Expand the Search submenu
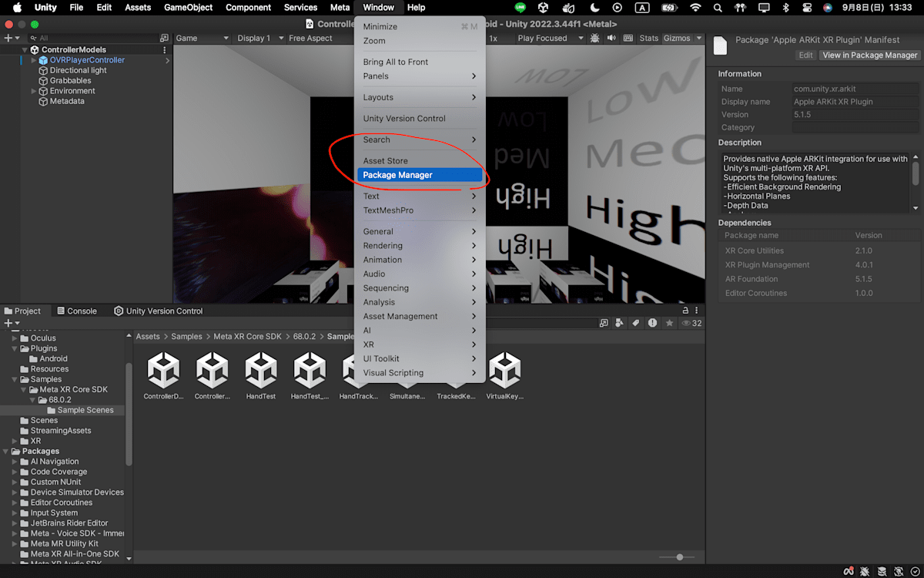 [x=420, y=140]
